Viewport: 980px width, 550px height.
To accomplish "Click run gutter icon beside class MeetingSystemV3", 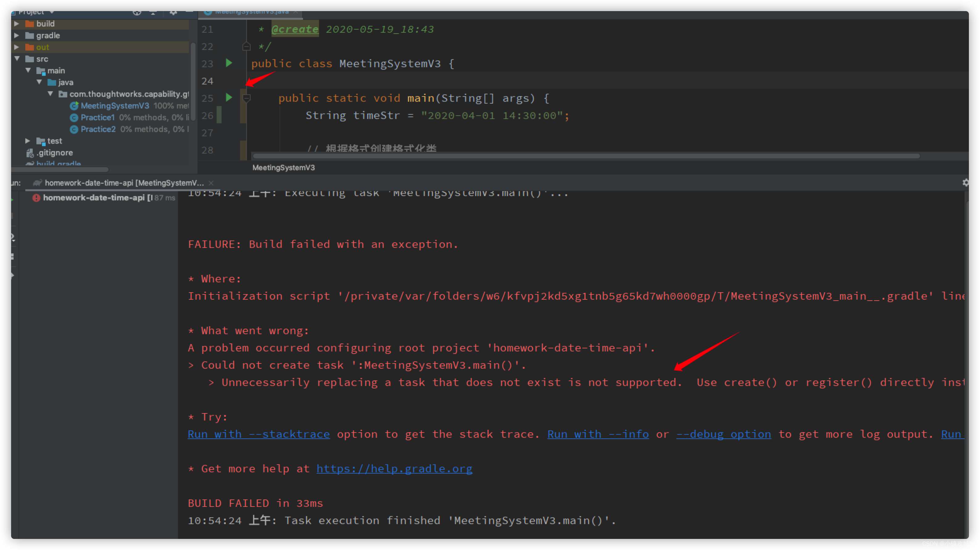I will pyautogui.click(x=229, y=63).
